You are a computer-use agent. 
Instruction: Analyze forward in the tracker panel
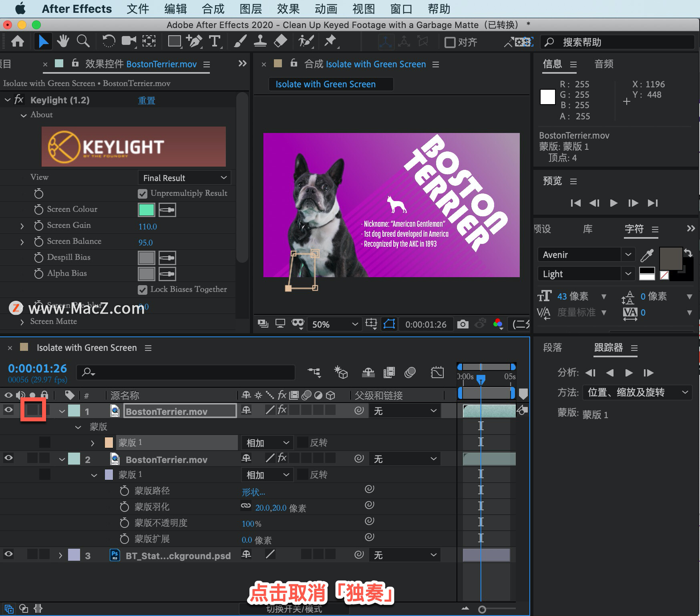coord(629,373)
